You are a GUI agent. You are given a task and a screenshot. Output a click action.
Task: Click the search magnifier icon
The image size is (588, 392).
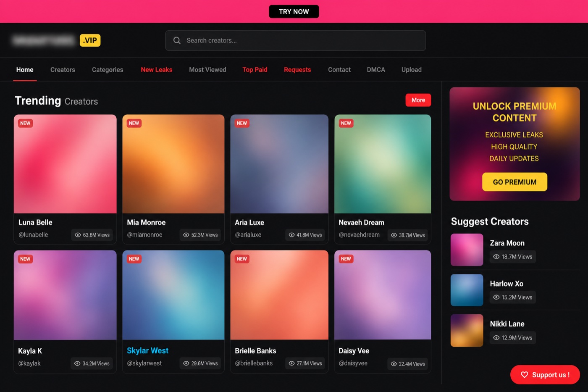[177, 40]
